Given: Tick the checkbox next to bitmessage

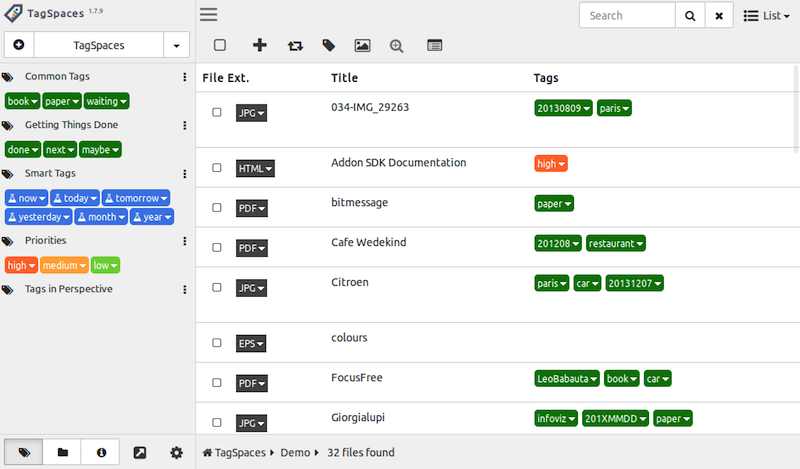Looking at the screenshot, I should 217,208.
